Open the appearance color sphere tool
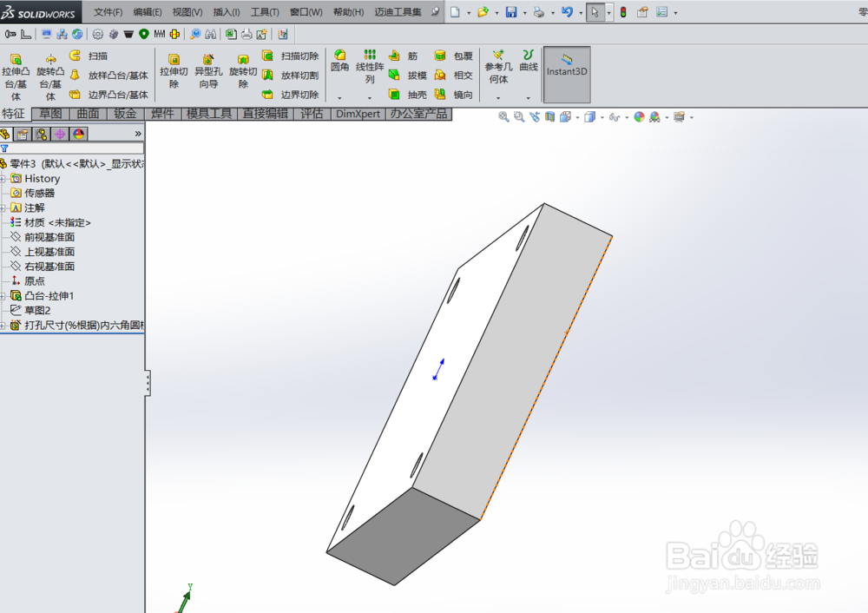This screenshot has height=613, width=868. click(638, 116)
